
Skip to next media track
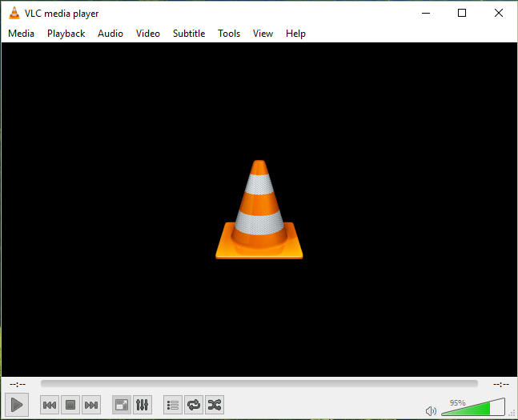coord(91,405)
